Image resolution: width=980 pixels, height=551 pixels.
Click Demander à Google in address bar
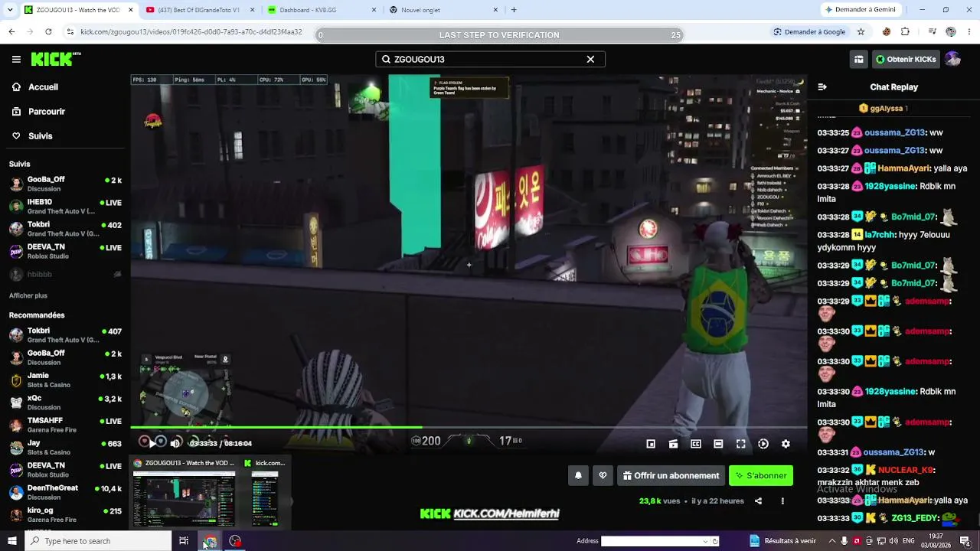[x=809, y=32]
